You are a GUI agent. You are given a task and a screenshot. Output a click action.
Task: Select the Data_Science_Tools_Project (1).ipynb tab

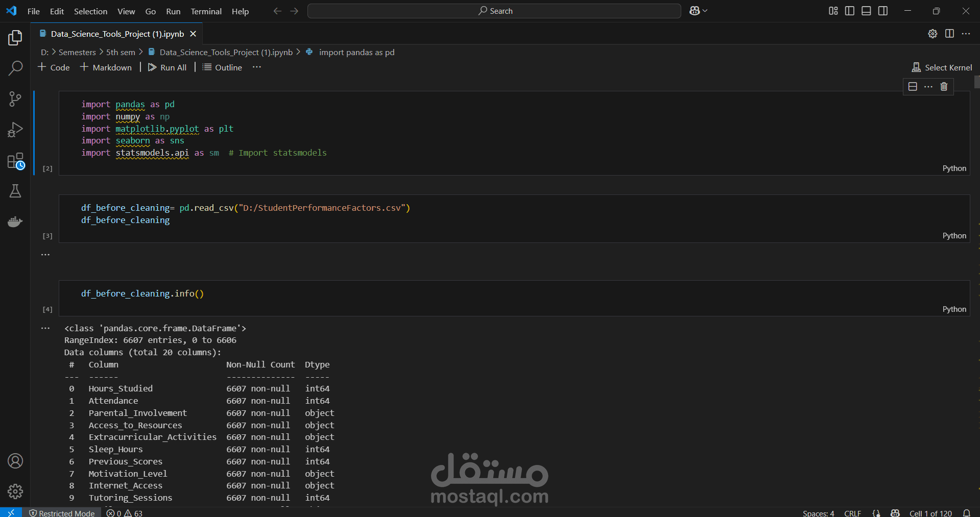click(117, 34)
